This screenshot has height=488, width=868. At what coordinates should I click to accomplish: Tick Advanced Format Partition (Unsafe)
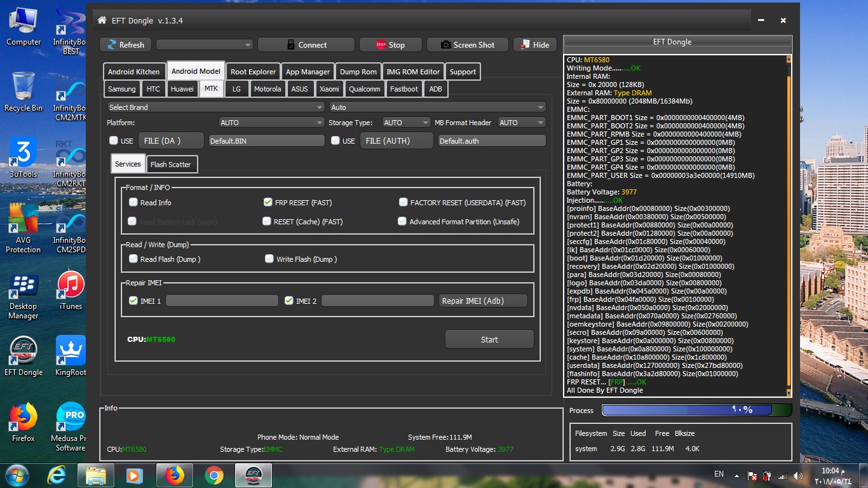point(402,221)
